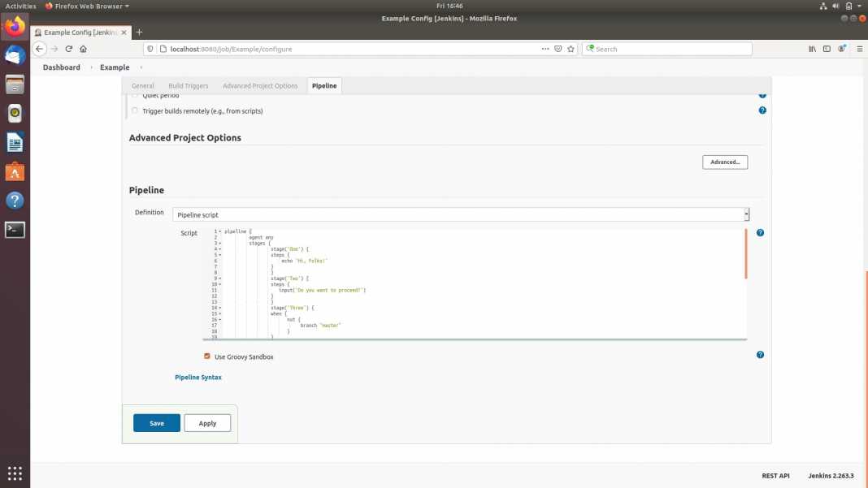The height and width of the screenshot is (488, 868).
Task: Open the help tooltip beside Use Groovy Sandbox
Action: click(x=760, y=355)
